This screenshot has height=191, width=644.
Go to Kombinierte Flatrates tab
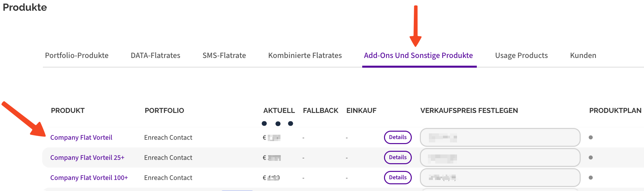[305, 56]
